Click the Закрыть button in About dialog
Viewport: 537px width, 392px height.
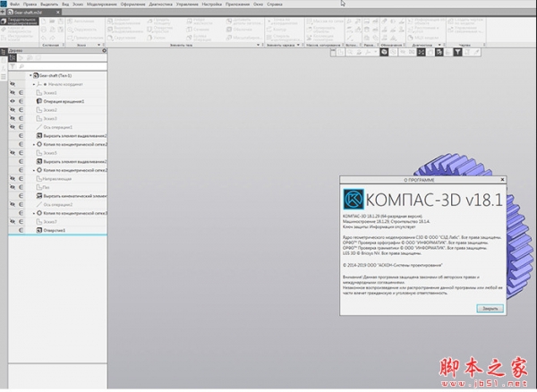point(488,307)
